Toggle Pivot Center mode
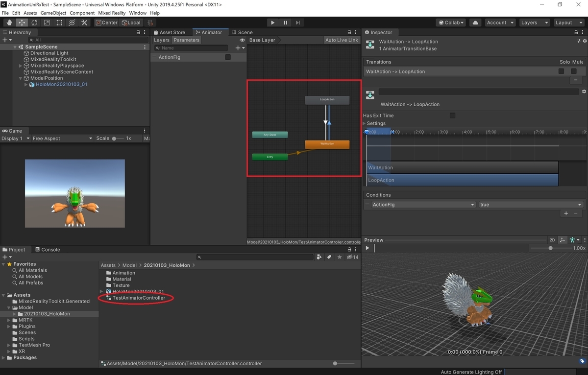The image size is (588, 375). tap(106, 23)
